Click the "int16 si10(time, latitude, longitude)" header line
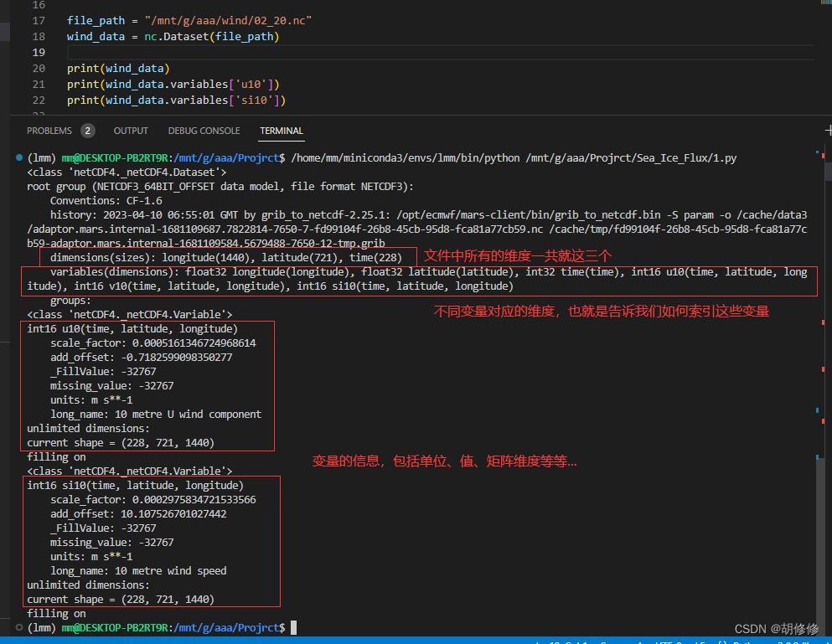 point(135,486)
